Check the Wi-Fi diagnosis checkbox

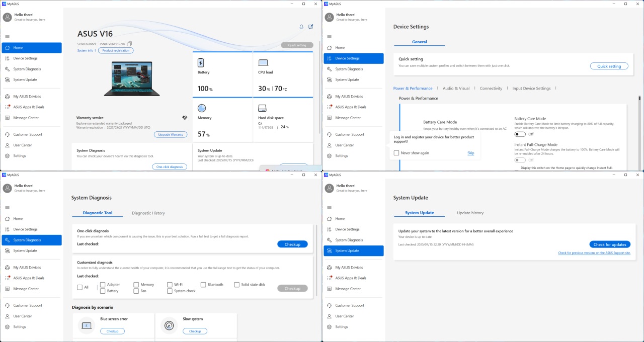pos(170,285)
